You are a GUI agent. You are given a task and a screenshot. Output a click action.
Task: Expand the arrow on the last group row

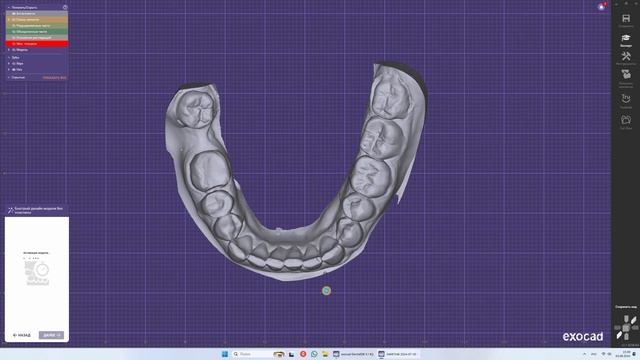[x=9, y=70]
